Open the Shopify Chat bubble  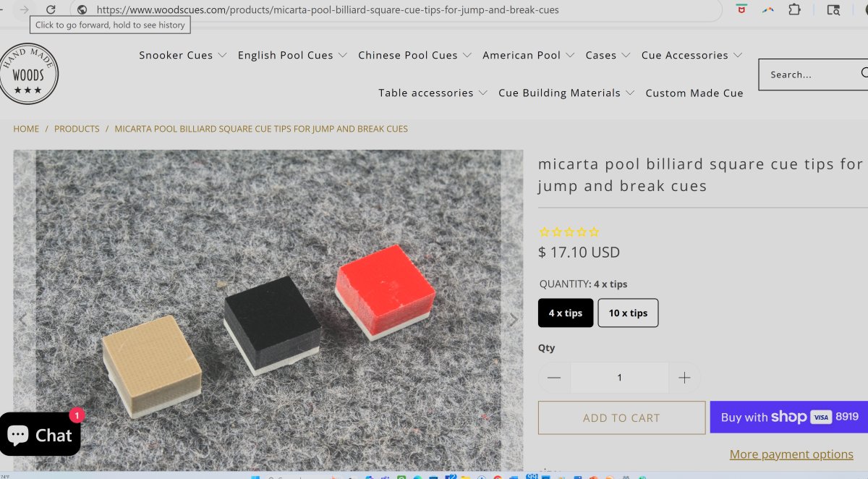click(40, 434)
